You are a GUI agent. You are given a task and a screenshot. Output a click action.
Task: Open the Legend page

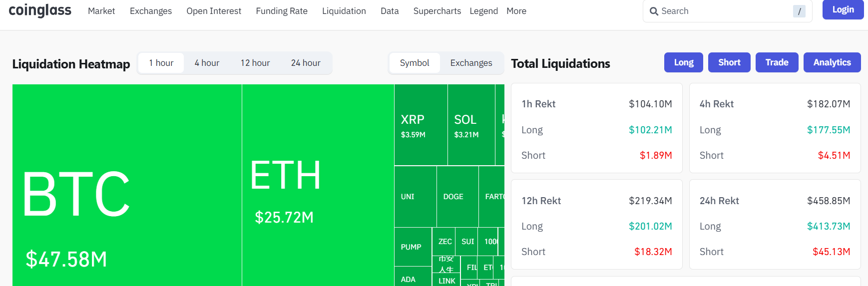click(x=483, y=11)
